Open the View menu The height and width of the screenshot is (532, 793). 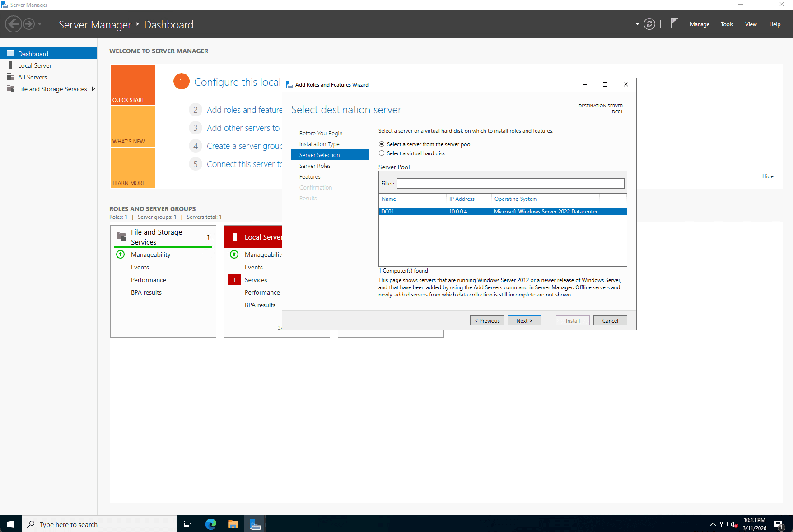click(751, 24)
